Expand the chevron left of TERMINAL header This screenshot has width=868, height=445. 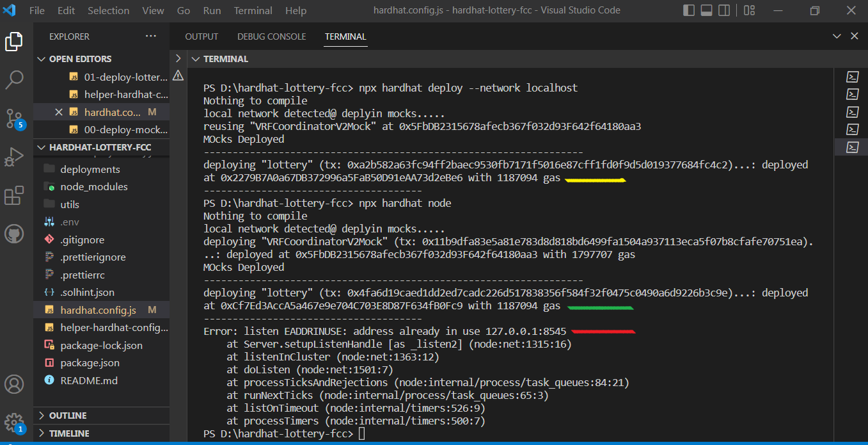(x=178, y=58)
